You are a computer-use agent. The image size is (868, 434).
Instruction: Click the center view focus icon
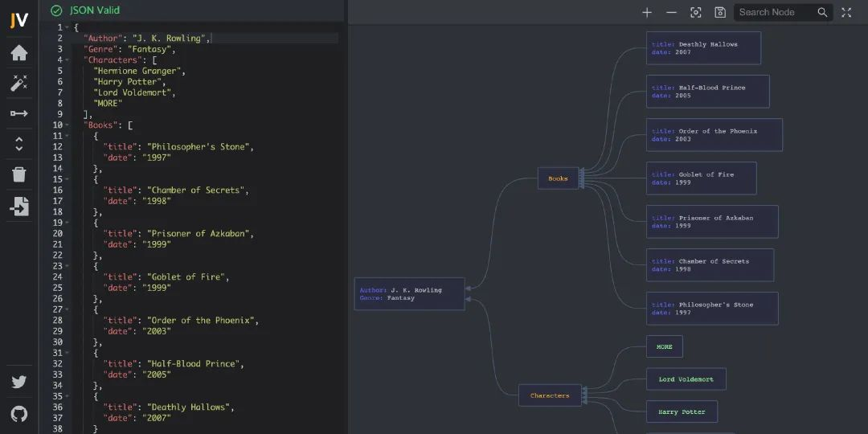click(696, 12)
